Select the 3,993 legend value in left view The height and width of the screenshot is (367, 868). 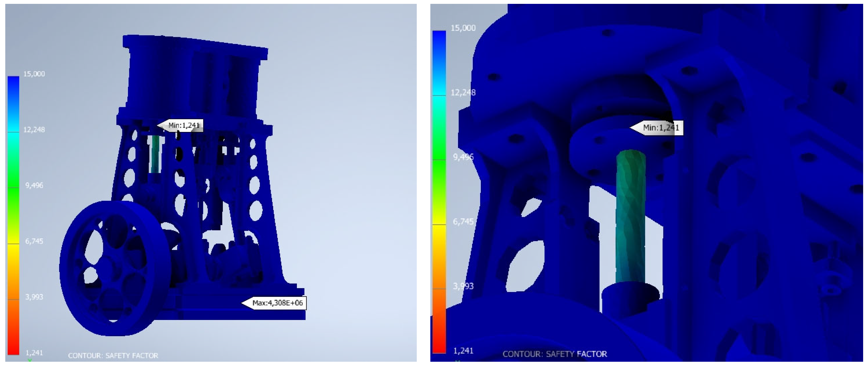click(x=34, y=297)
